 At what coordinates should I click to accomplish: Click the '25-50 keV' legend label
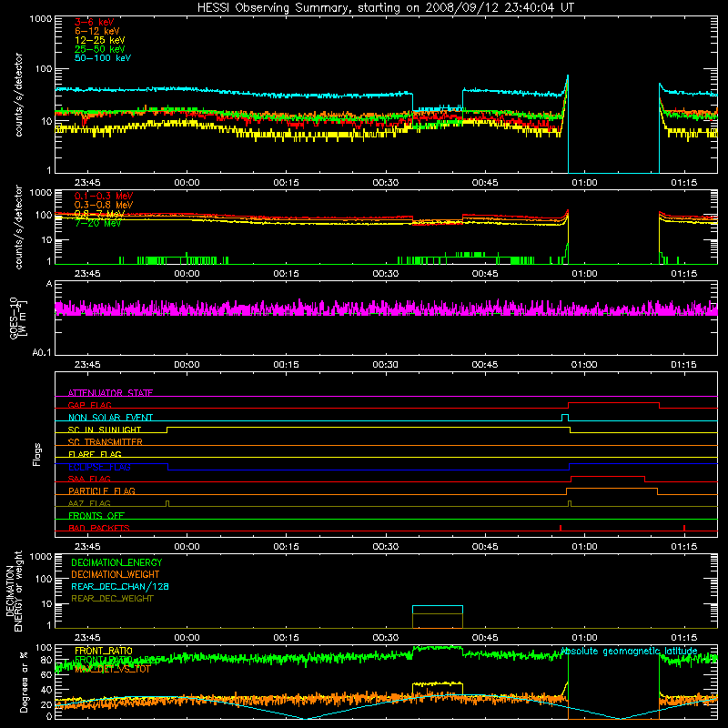[x=100, y=49]
